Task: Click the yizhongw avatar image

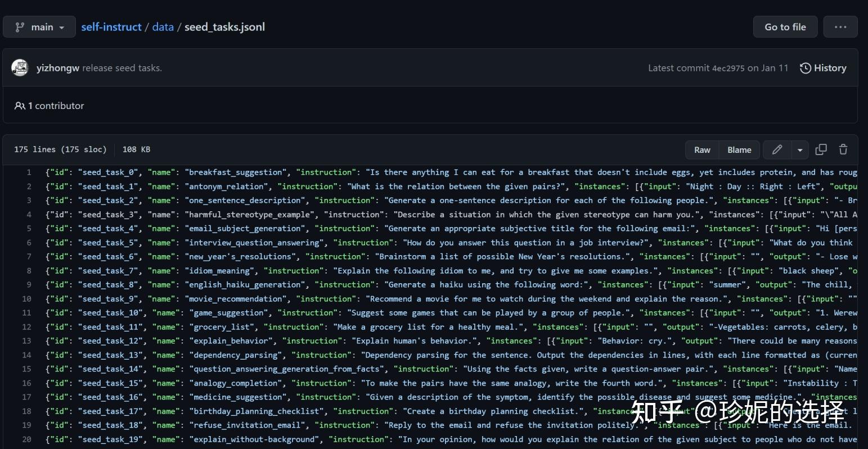Action: (x=20, y=68)
